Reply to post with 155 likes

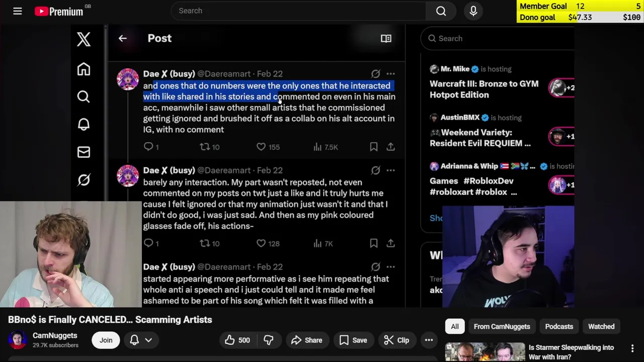(x=151, y=147)
